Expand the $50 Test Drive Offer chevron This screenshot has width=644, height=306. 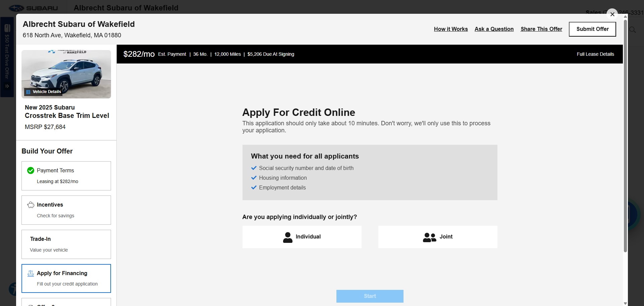tap(7, 86)
